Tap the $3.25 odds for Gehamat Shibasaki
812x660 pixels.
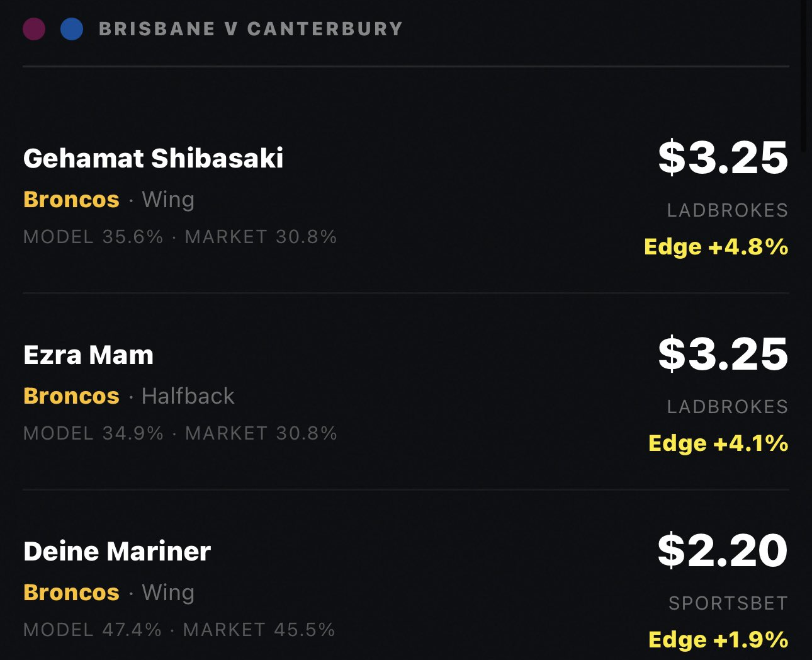(x=723, y=157)
